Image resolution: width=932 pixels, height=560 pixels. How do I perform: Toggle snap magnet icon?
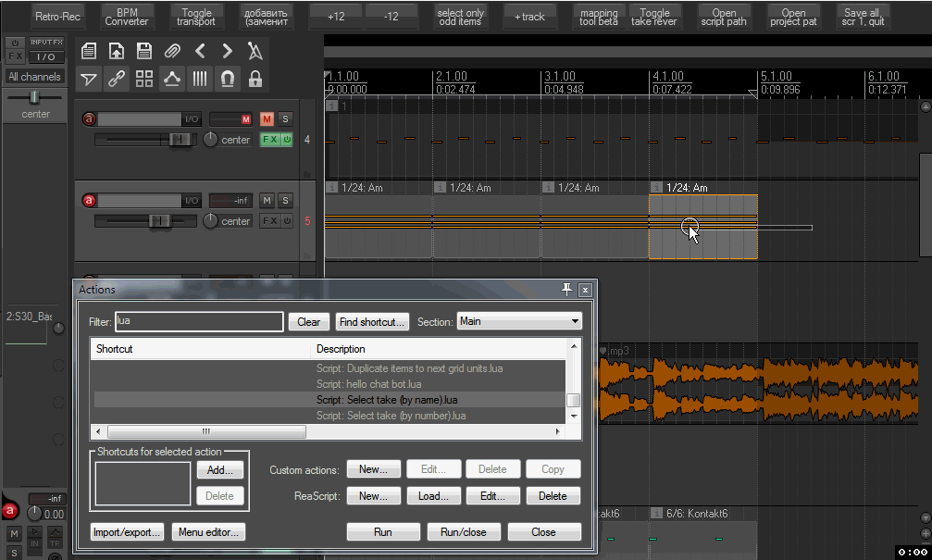[228, 79]
